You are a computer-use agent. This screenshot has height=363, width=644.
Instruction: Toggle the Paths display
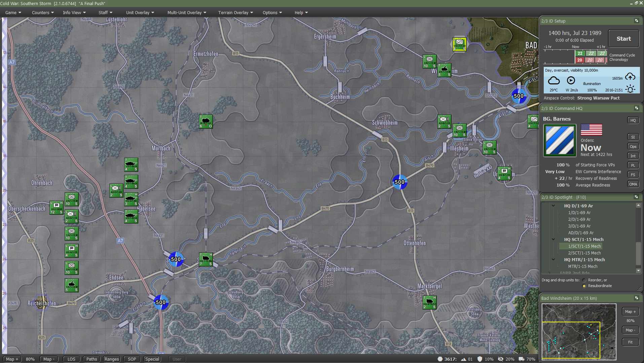point(92,359)
